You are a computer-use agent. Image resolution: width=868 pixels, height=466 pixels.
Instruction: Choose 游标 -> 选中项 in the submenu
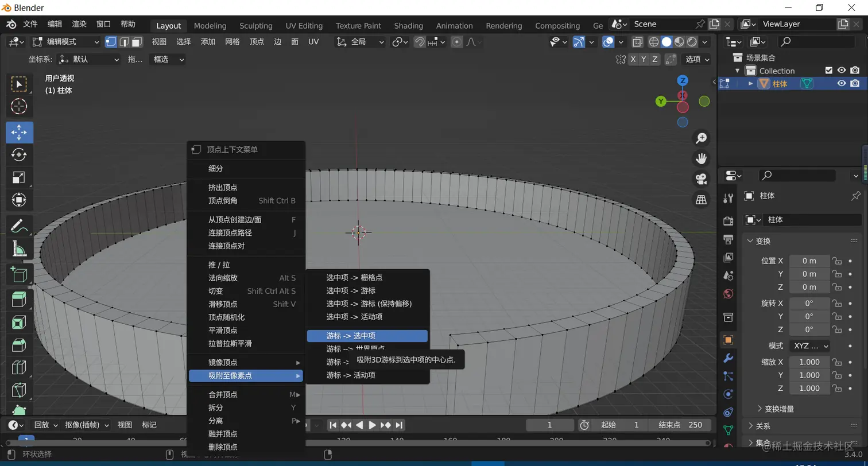click(367, 336)
